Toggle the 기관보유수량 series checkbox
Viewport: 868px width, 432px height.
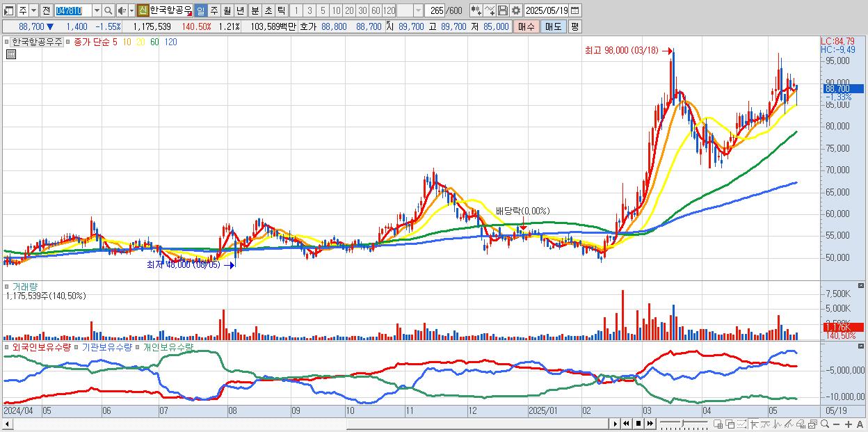tap(78, 346)
